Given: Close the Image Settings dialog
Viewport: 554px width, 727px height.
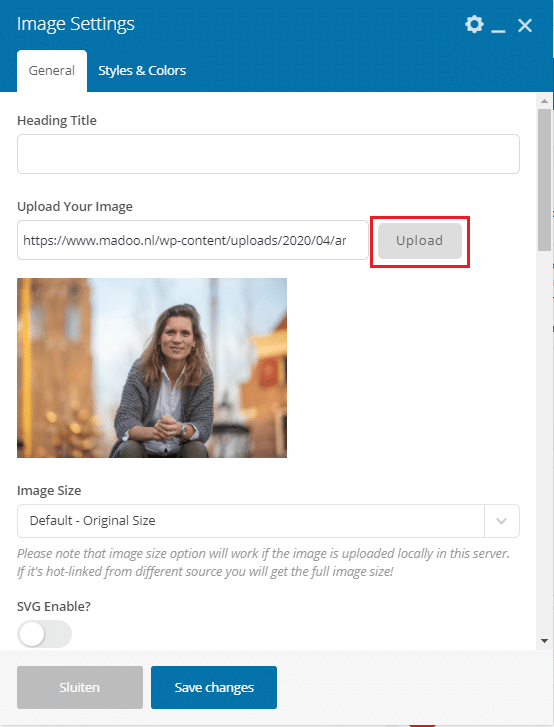Looking at the screenshot, I should 525,25.
